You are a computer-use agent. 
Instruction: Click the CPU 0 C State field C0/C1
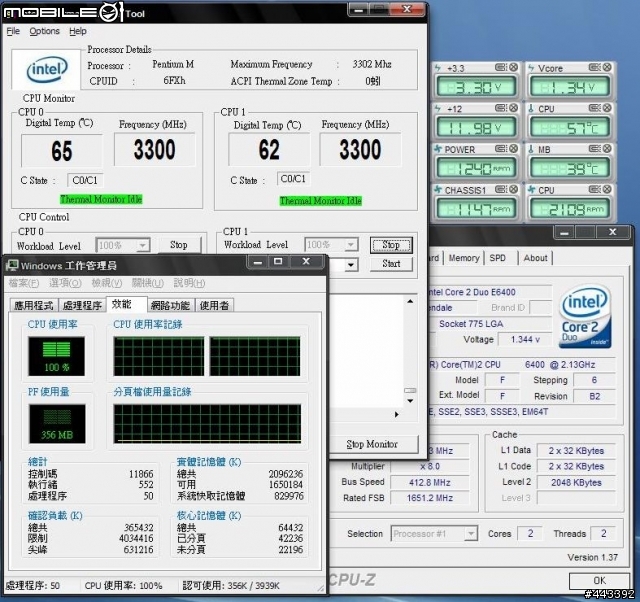click(x=85, y=180)
